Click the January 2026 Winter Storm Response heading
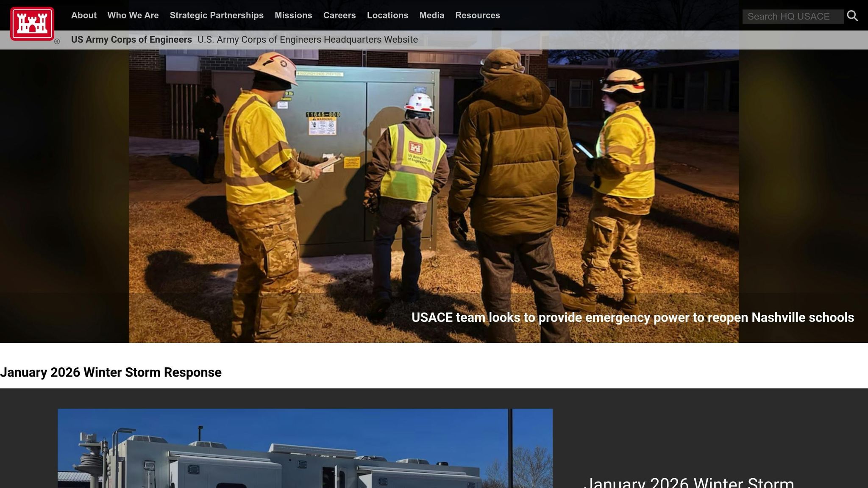 [111, 372]
